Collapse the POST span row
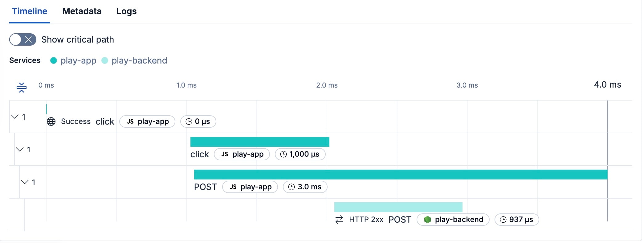This screenshot has height=243, width=644. [x=25, y=182]
